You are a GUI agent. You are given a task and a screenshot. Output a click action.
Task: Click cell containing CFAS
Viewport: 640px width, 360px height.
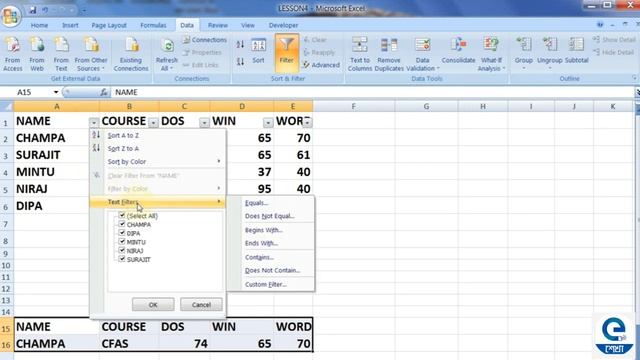pos(129,344)
